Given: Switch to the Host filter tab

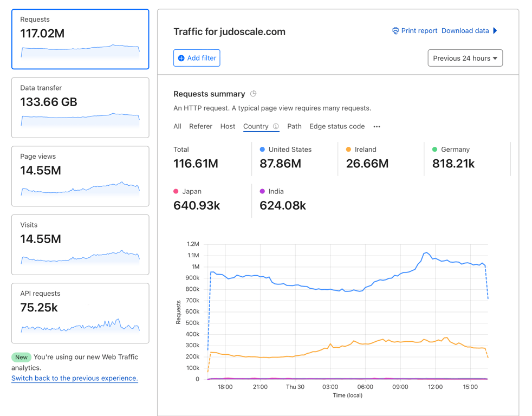Looking at the screenshot, I should (228, 126).
